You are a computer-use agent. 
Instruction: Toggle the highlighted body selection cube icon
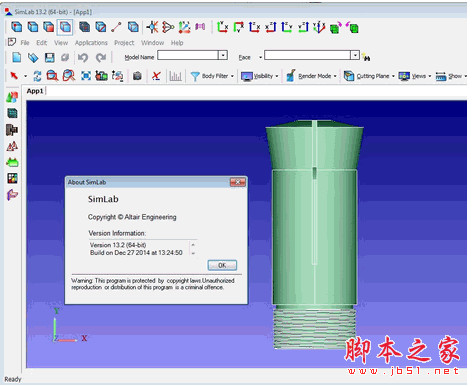[65, 27]
